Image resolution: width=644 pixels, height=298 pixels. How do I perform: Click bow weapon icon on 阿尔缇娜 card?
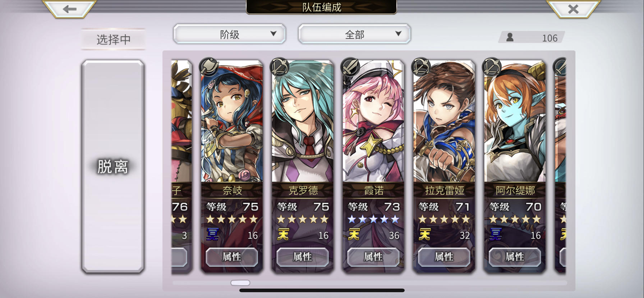pos(491,66)
